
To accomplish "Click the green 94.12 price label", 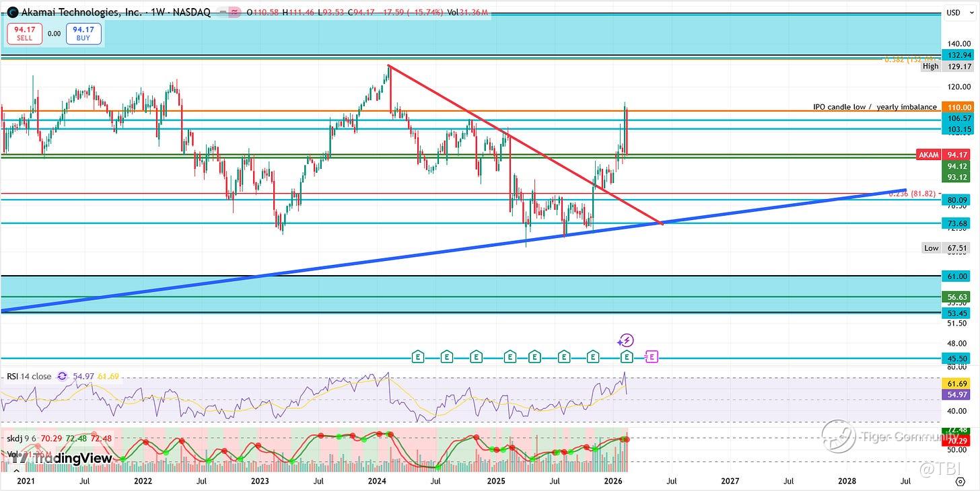I will point(958,166).
